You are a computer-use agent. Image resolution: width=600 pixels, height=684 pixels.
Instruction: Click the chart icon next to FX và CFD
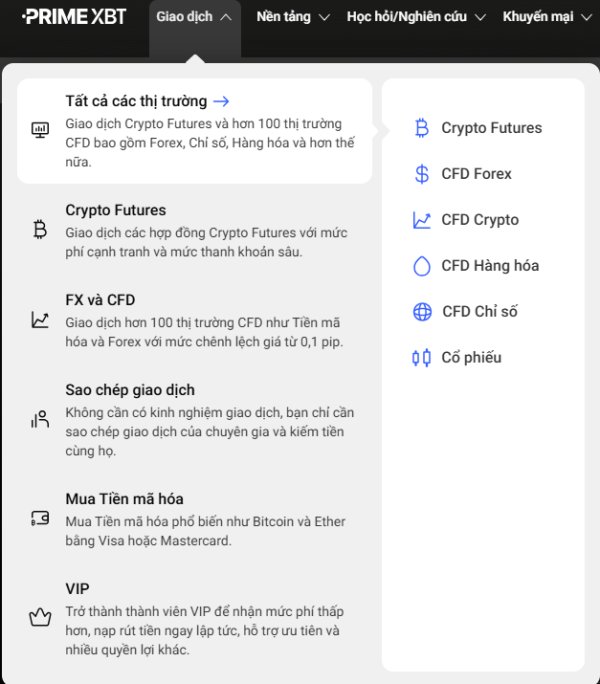[x=40, y=320]
